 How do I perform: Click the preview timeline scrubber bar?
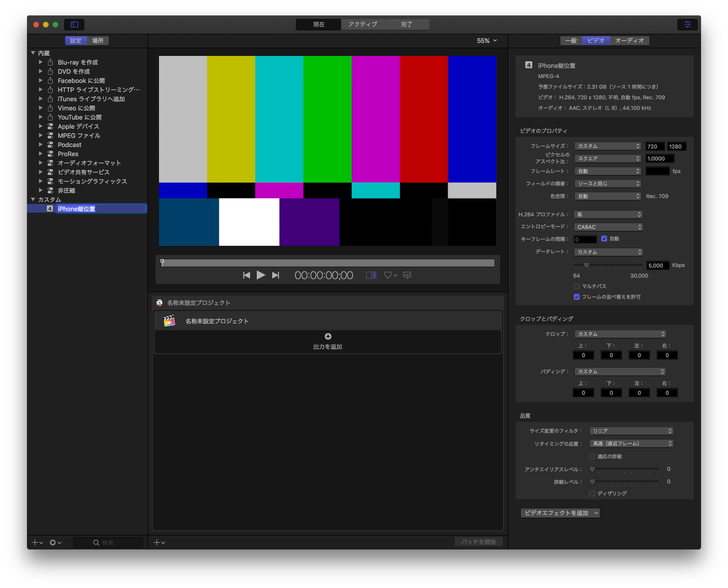tap(328, 263)
